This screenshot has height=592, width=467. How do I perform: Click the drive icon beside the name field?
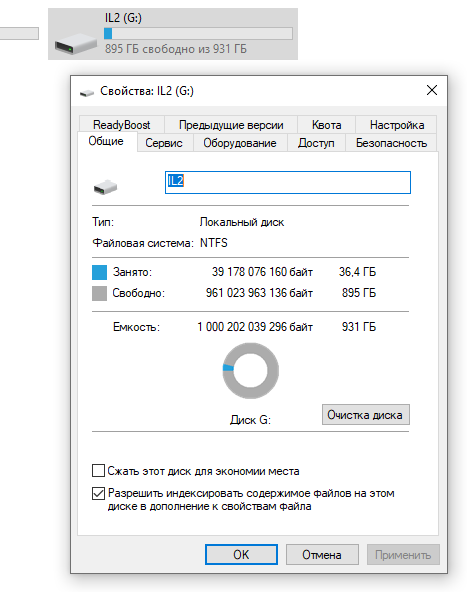105,187
